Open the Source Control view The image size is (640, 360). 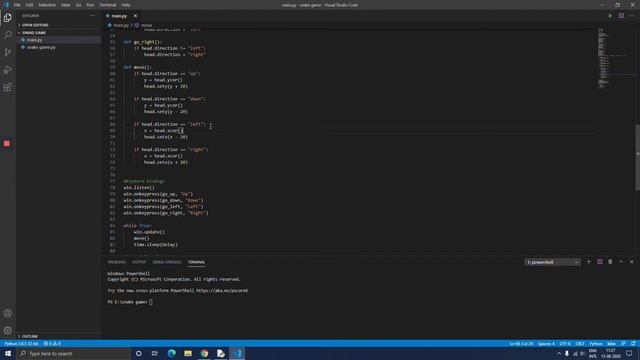tap(7, 52)
